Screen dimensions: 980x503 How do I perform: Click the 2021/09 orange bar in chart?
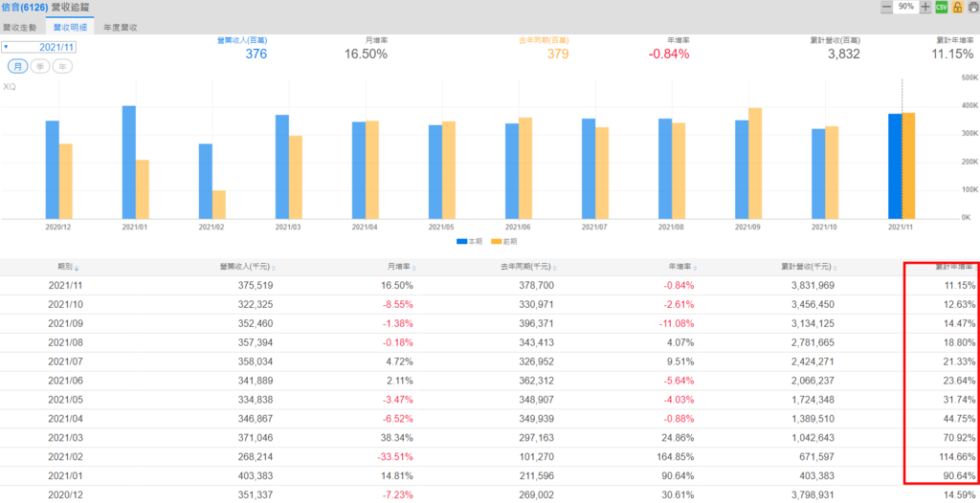[755, 164]
